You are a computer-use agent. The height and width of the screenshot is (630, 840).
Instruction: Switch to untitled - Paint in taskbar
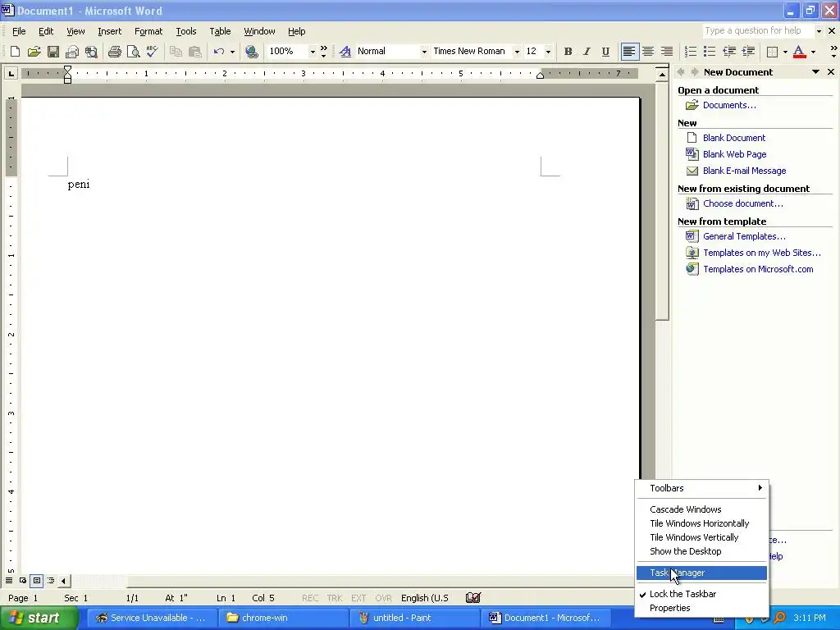[x=414, y=618]
